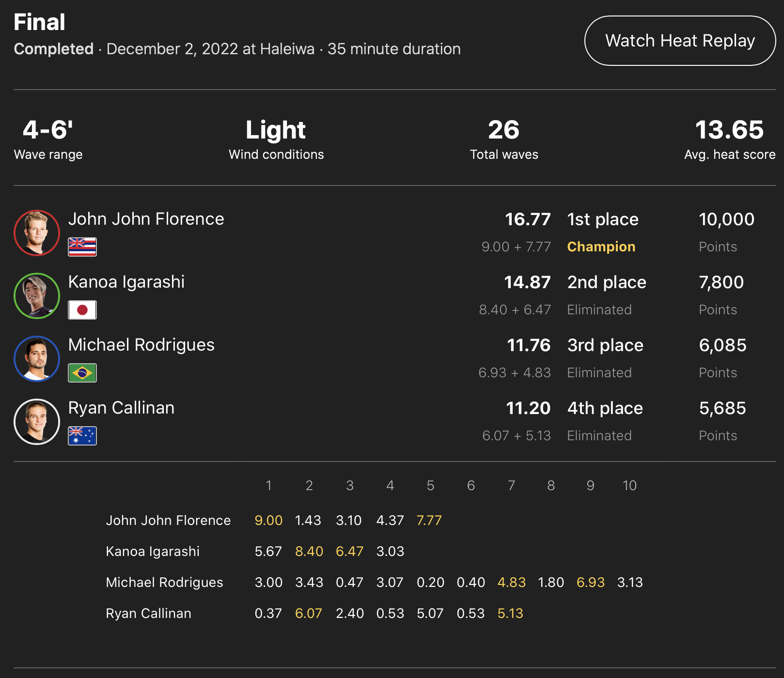Viewport: 784px width, 678px height.
Task: Select Michael Rodrigues's avatar
Action: (37, 359)
